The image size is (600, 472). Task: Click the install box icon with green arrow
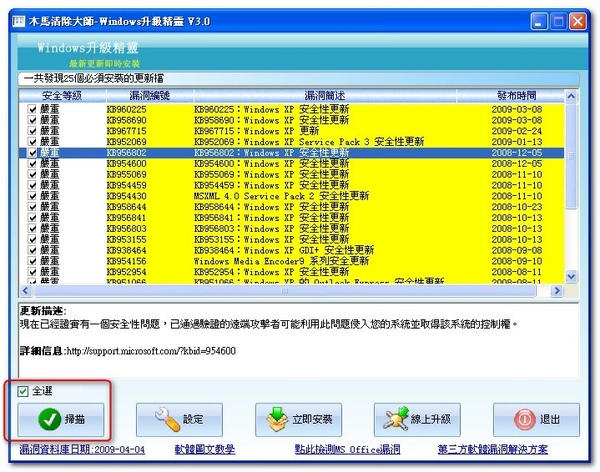pyautogui.click(x=277, y=420)
